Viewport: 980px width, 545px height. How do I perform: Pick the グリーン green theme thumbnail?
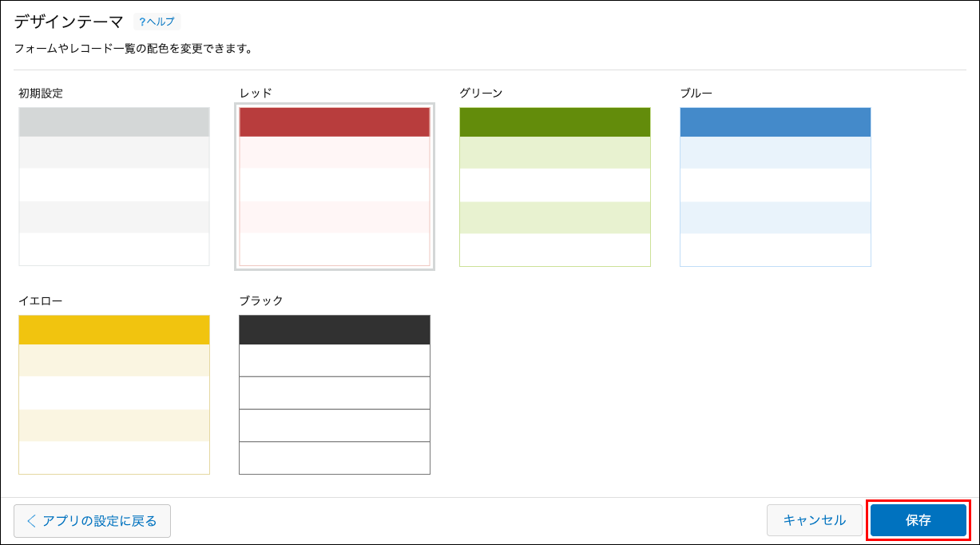555,186
